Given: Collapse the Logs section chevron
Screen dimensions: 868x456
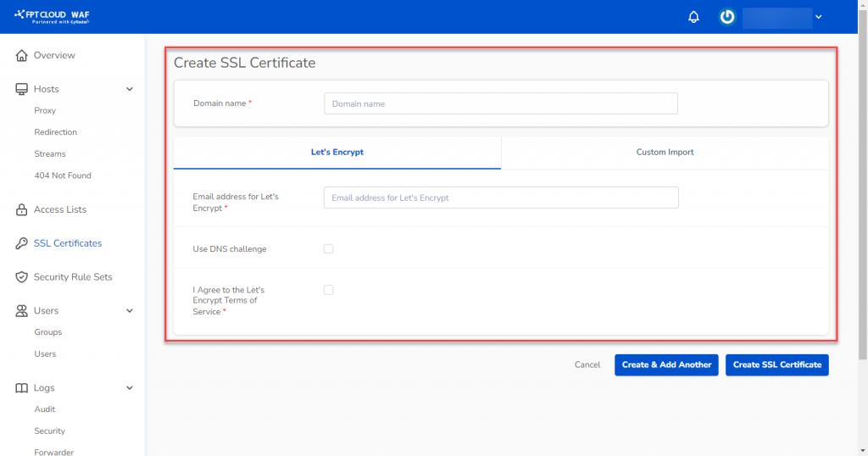Looking at the screenshot, I should [x=130, y=388].
